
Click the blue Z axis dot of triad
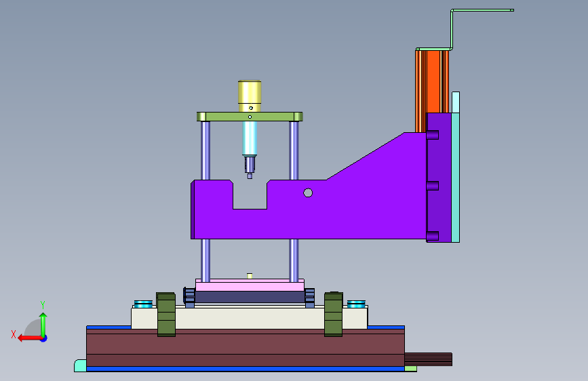coord(44,339)
